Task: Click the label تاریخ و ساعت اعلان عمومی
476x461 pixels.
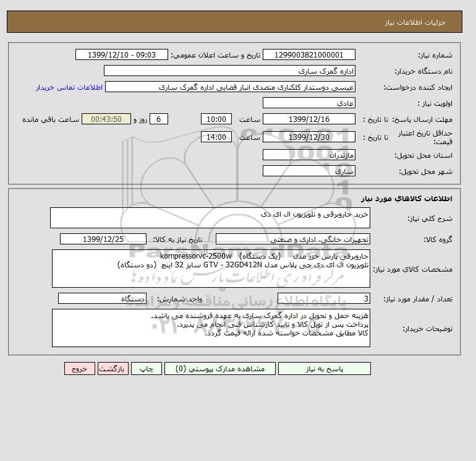Action: point(216,55)
